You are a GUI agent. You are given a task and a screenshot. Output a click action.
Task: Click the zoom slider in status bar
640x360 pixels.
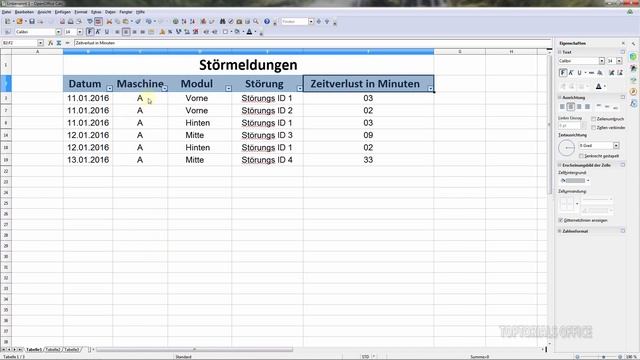pyautogui.click(x=604, y=357)
